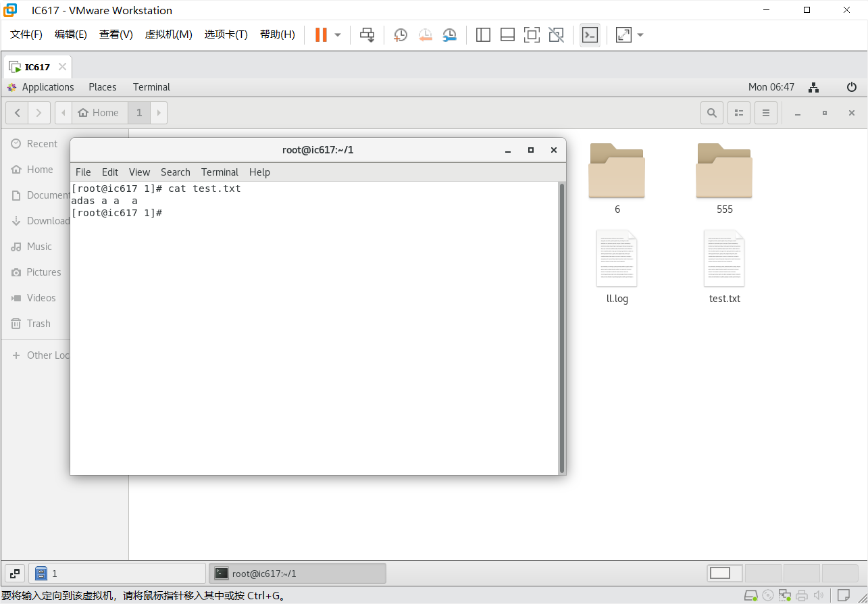Open the 帮助(H) menu
This screenshot has width=868, height=604.
(x=278, y=34)
